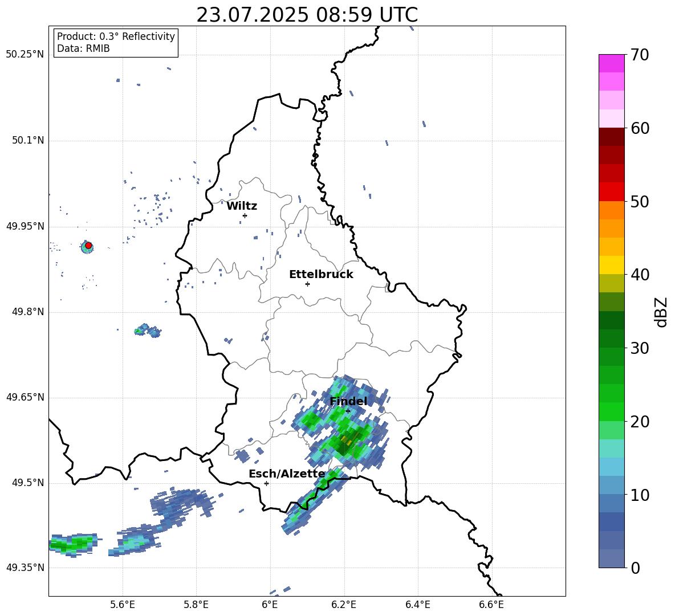675x616 pixels.
Task: Click the colorbar value 40
Action: click(x=640, y=275)
